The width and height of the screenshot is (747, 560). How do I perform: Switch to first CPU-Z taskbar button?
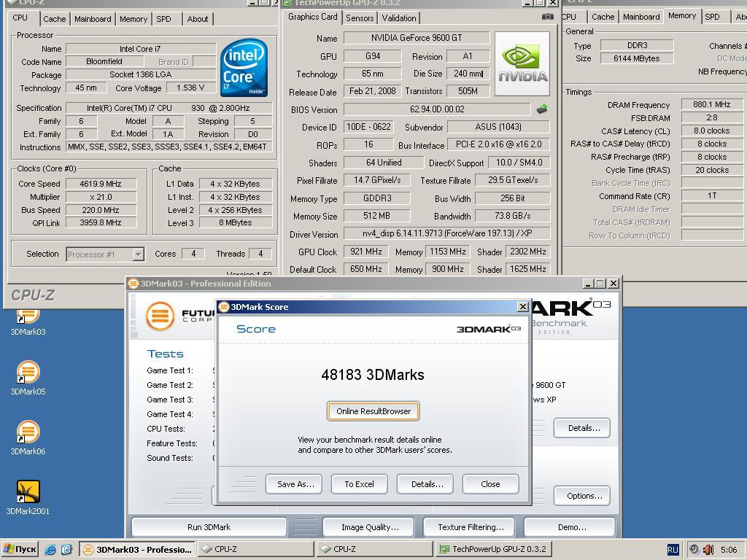pyautogui.click(x=255, y=550)
